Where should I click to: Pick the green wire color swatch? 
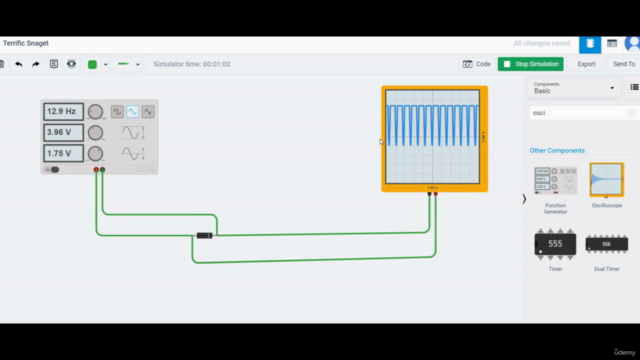click(x=92, y=64)
